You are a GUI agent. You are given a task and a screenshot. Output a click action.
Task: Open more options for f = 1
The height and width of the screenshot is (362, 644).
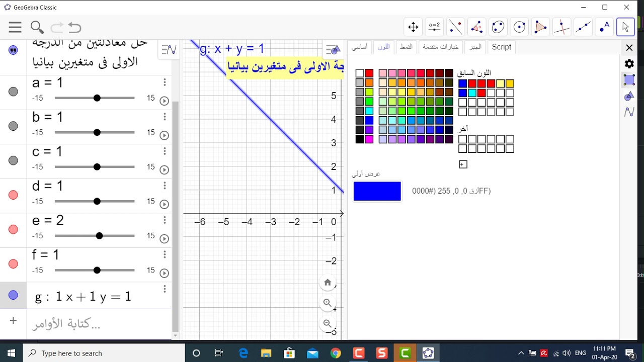(165, 254)
